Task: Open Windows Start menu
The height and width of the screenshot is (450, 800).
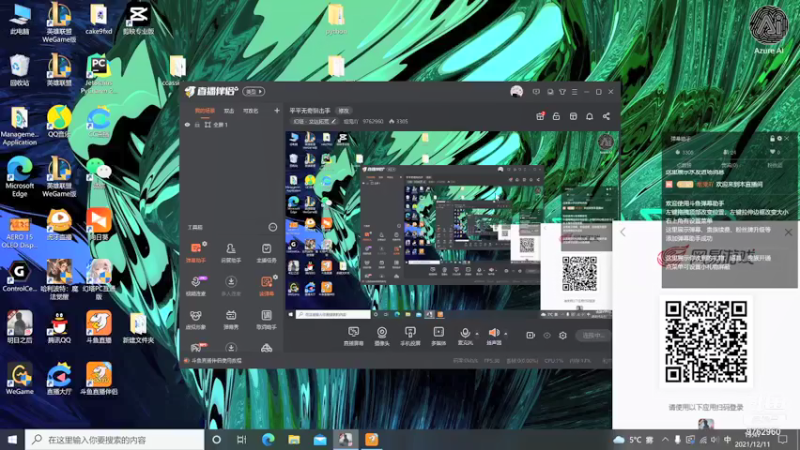Action: click(12, 439)
